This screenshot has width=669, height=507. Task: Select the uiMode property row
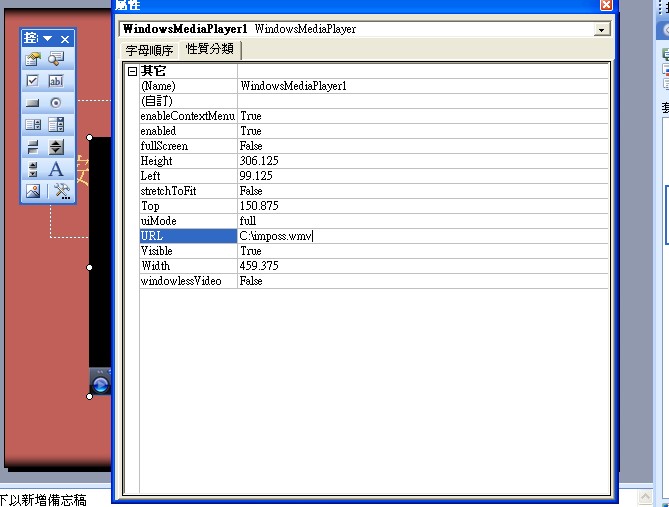374,221
